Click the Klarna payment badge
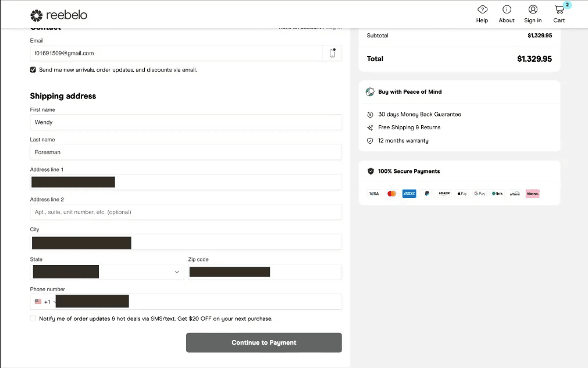 pos(533,194)
